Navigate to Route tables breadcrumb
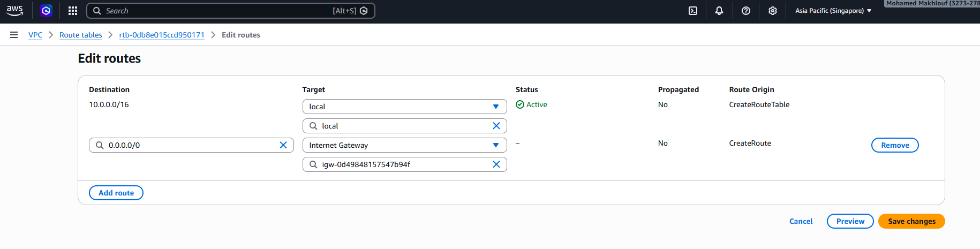 (80, 35)
